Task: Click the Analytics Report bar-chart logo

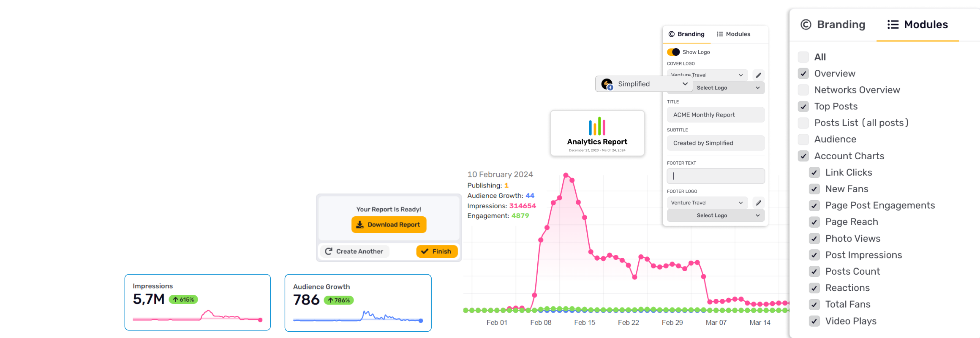Action: tap(597, 126)
